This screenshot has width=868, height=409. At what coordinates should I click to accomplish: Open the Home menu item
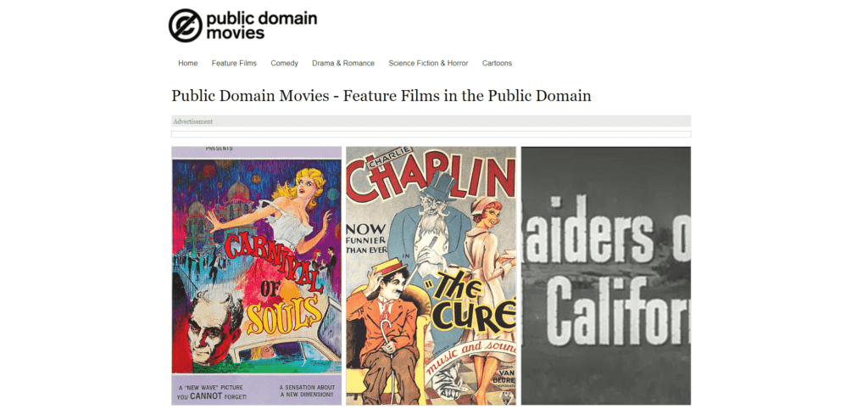pos(187,63)
